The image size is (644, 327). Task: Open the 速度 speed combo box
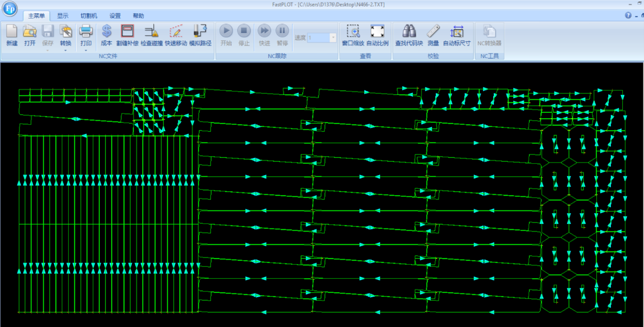(x=333, y=38)
